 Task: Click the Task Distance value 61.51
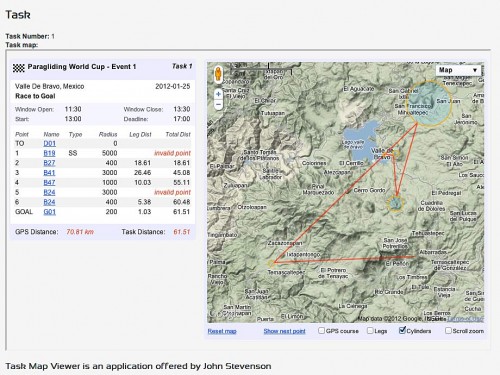[x=182, y=232]
